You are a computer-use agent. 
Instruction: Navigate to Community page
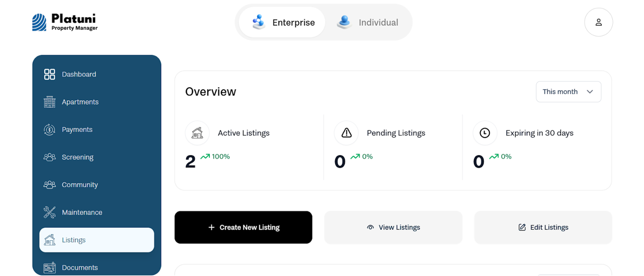97,185
